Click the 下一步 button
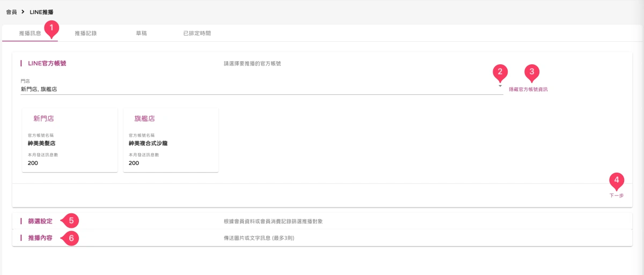Image resolution: width=644 pixels, height=275 pixels. (616, 196)
